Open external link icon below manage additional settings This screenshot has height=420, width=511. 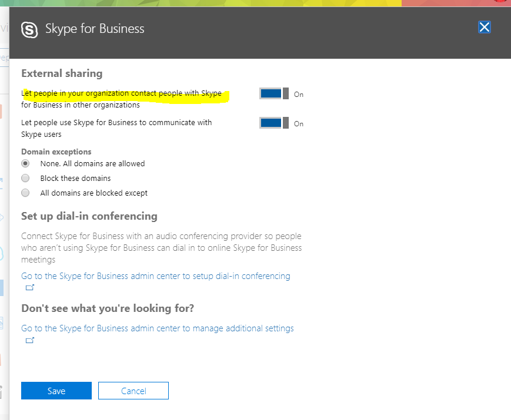tap(30, 340)
